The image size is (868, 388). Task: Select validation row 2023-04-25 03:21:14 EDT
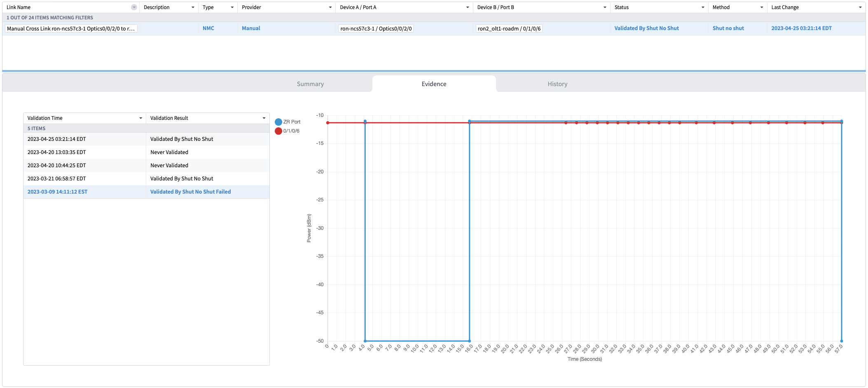point(146,139)
